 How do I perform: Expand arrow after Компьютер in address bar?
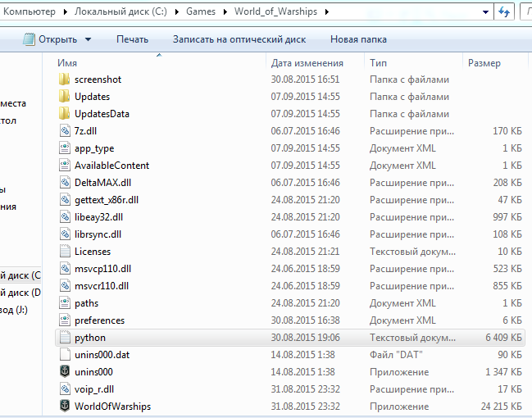coord(65,11)
